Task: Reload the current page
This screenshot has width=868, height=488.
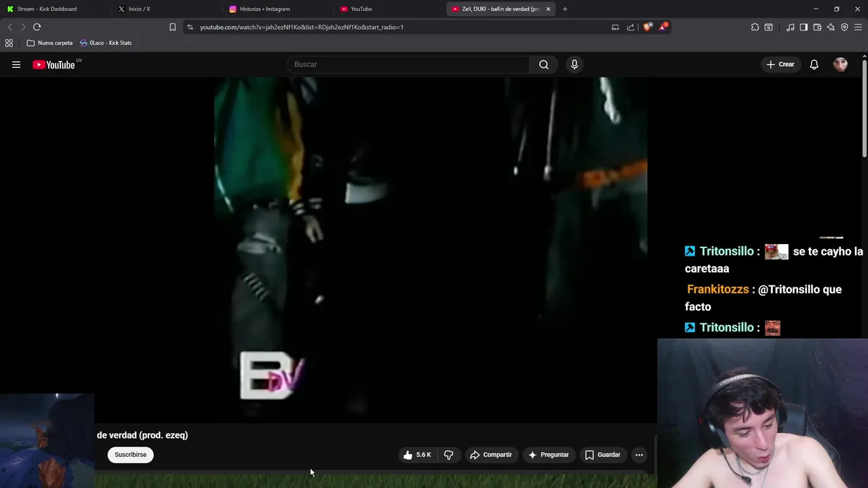Action: [x=37, y=27]
